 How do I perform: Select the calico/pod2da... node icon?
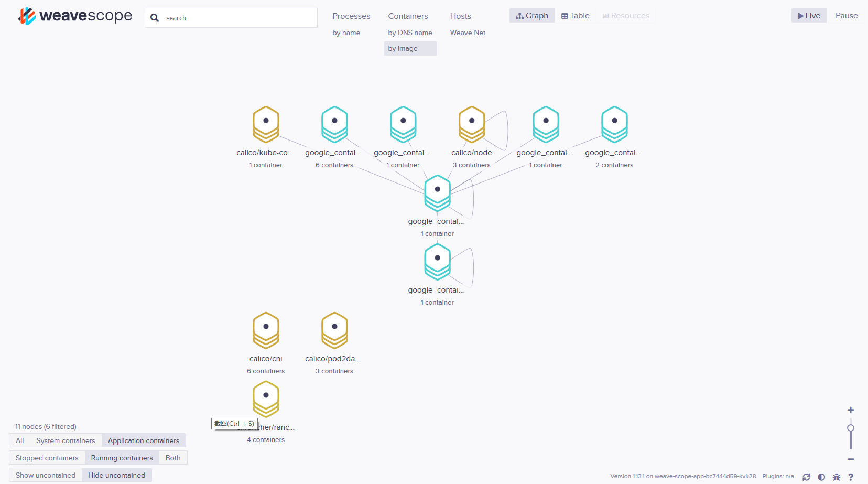(334, 330)
